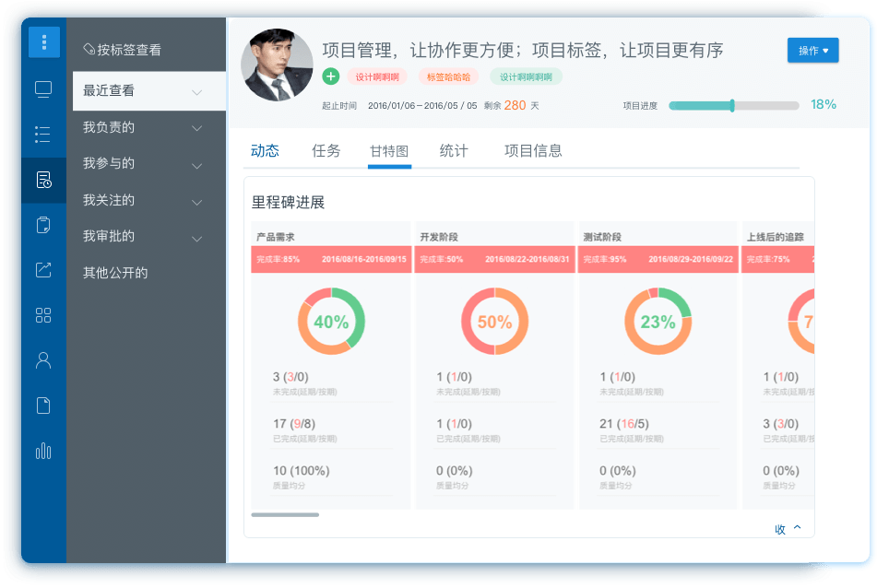
Task: Select the highlighted project document icon in sidebar
Action: 43,180
